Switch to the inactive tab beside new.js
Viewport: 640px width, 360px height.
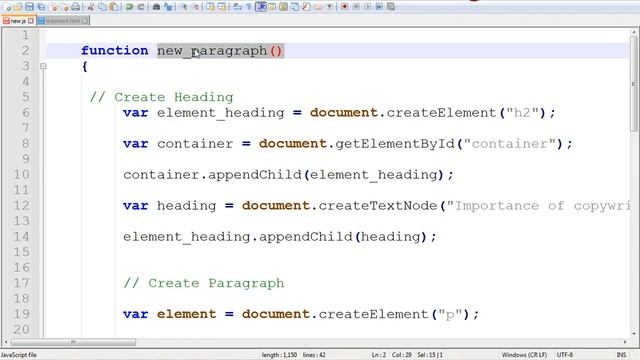click(63, 20)
